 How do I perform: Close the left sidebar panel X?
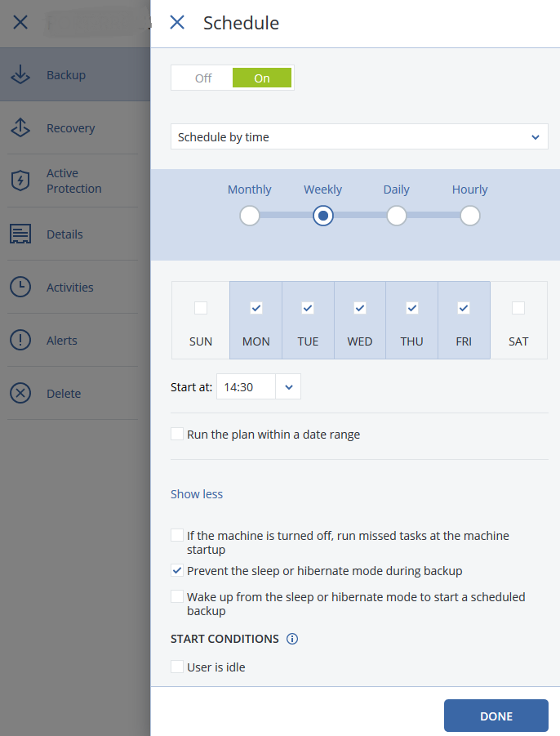click(x=20, y=22)
